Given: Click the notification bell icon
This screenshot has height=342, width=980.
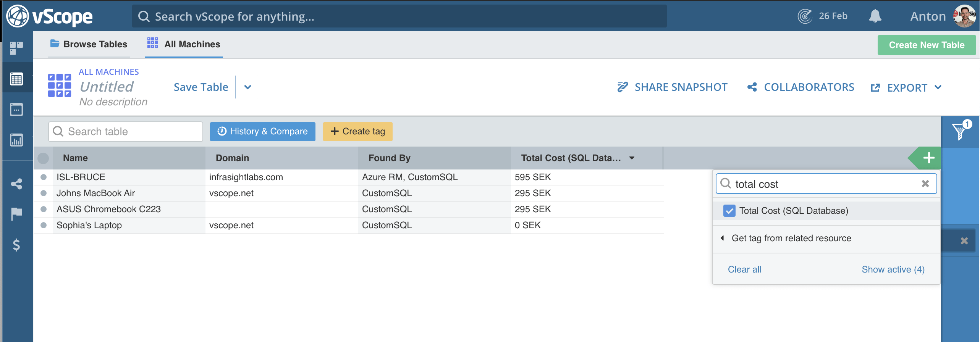Looking at the screenshot, I should (x=875, y=16).
